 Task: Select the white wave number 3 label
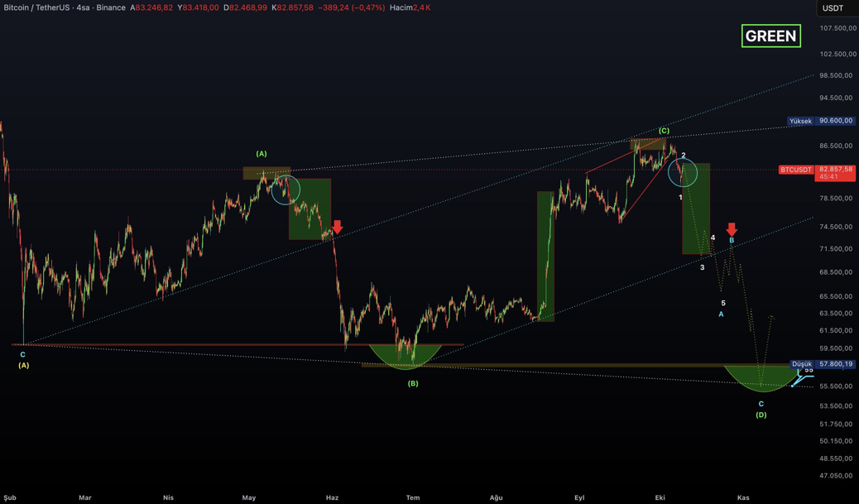703,267
